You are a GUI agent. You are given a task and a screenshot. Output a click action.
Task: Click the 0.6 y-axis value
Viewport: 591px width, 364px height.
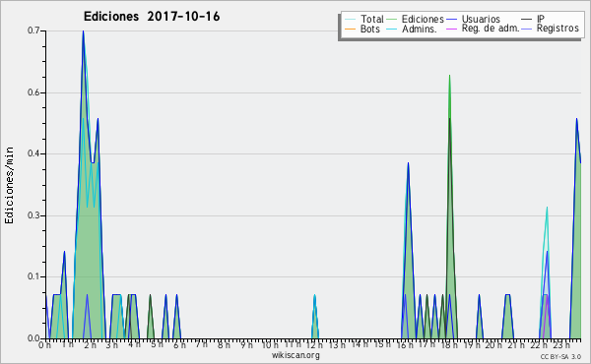coord(33,92)
